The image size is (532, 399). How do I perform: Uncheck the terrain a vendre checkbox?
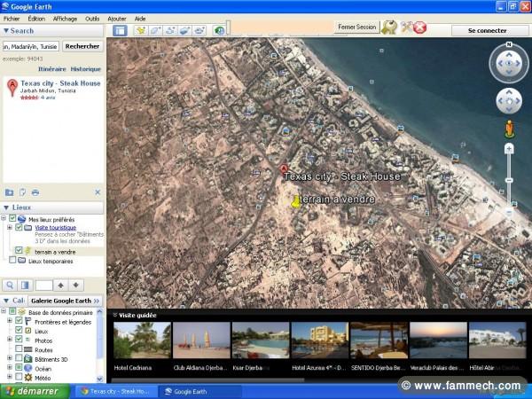point(19,250)
